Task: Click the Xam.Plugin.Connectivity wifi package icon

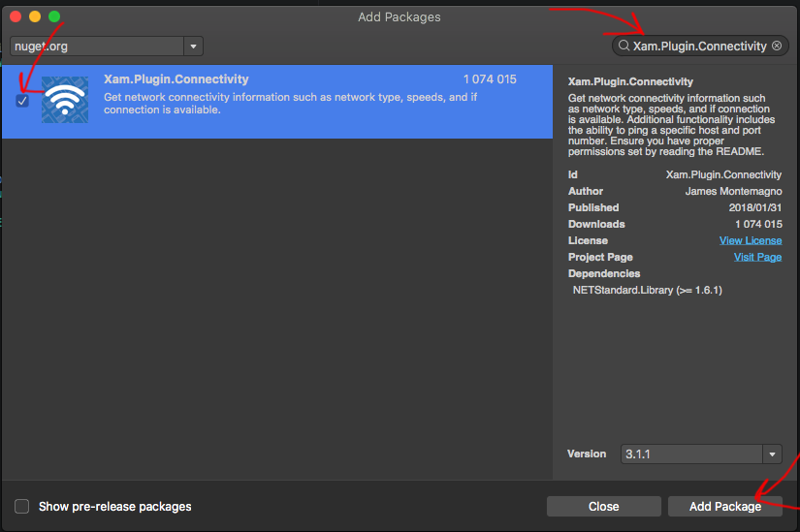Action: 65,100
